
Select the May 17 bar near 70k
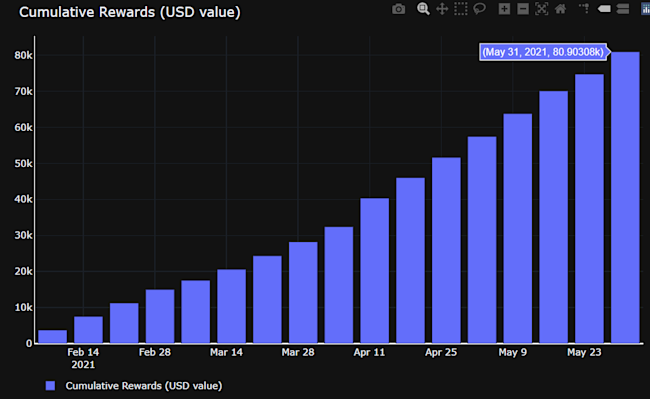[x=553, y=217]
